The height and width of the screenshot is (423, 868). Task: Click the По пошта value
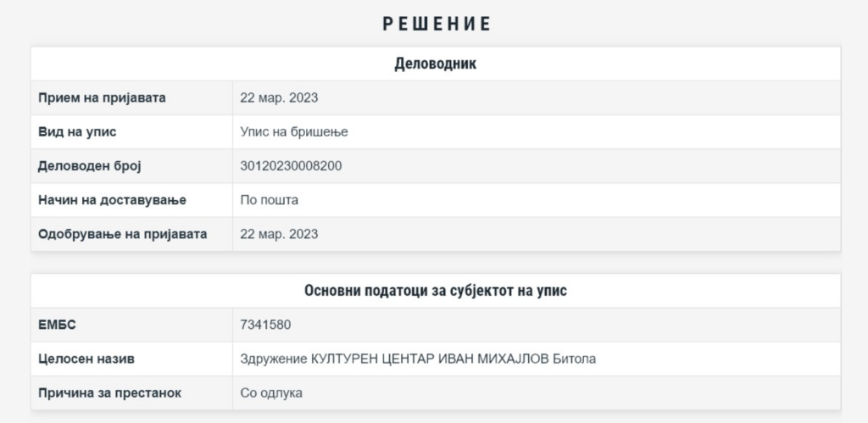tap(270, 200)
